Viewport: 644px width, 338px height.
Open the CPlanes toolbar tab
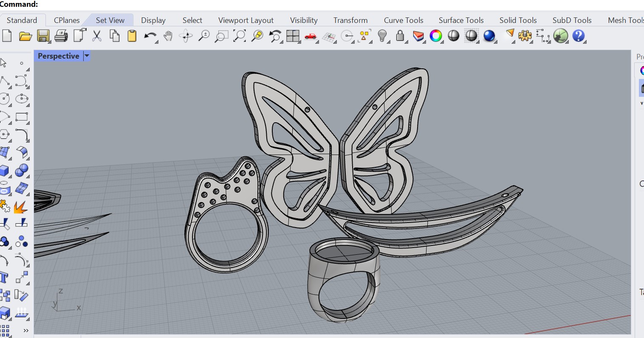(67, 20)
